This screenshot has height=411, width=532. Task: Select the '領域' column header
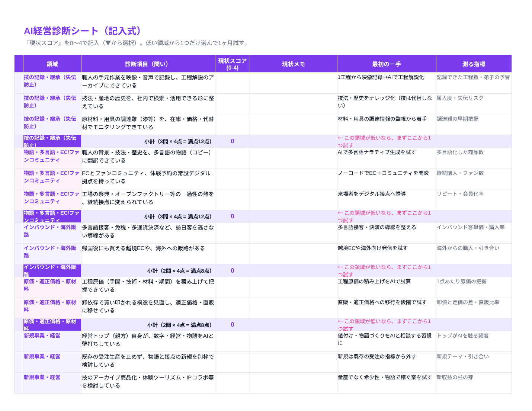52,64
